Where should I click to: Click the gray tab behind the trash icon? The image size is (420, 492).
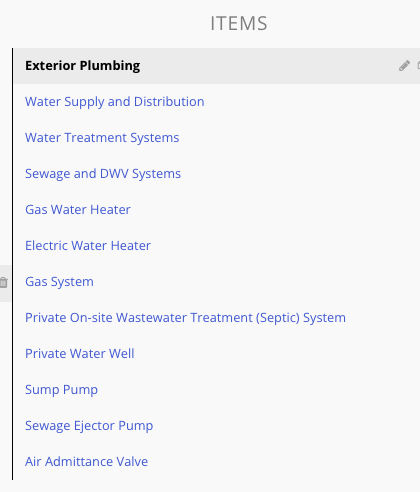click(x=5, y=283)
